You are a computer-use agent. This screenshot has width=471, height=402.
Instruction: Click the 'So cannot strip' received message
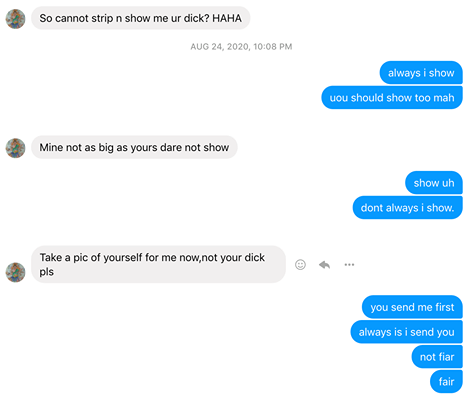pyautogui.click(x=141, y=18)
